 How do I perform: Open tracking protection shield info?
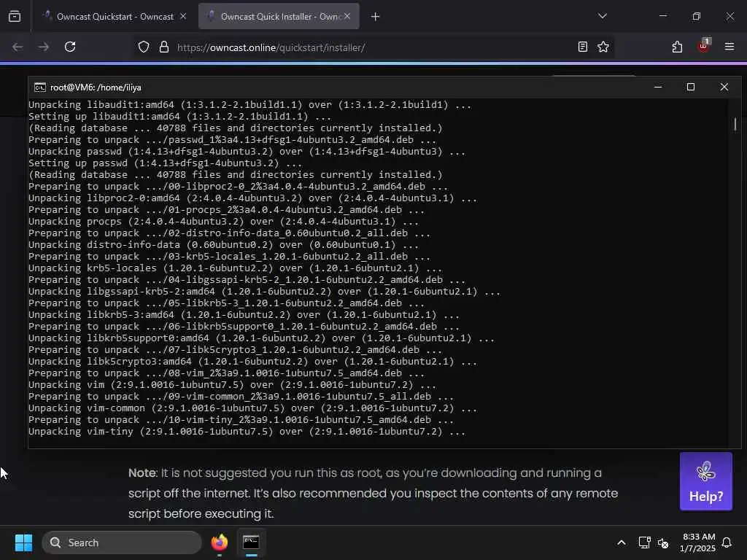[144, 47]
